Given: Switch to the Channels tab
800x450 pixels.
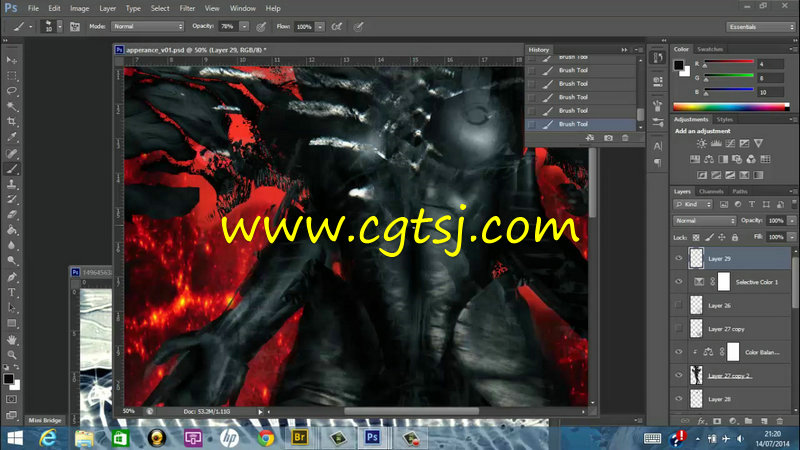Looking at the screenshot, I should 711,191.
